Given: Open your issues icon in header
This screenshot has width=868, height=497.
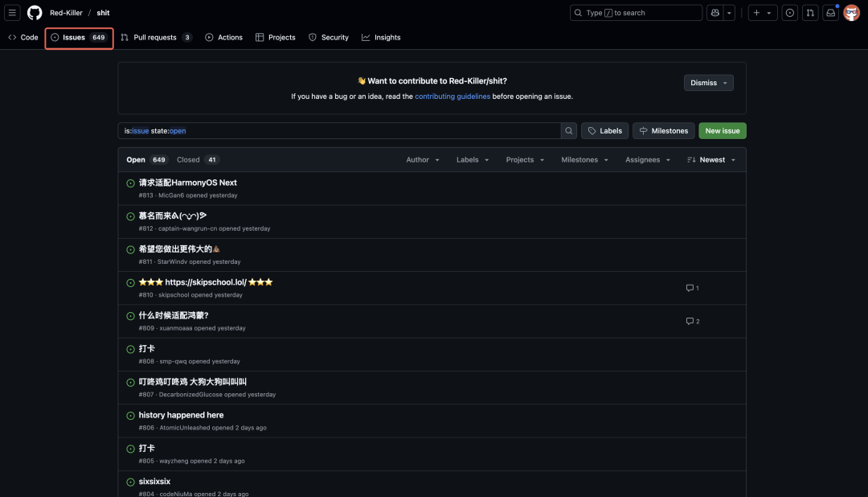Looking at the screenshot, I should (790, 13).
